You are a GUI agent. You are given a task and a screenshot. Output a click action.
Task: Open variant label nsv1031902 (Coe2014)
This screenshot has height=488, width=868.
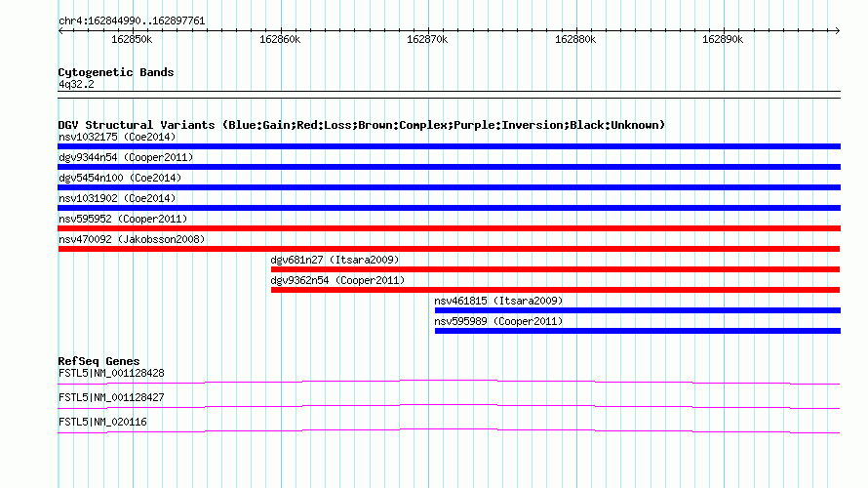click(x=117, y=198)
